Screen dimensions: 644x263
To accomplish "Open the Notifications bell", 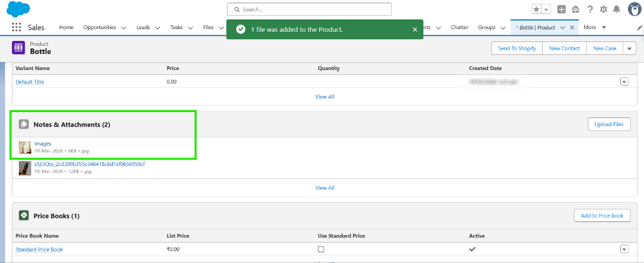I will pyautogui.click(x=616, y=9).
